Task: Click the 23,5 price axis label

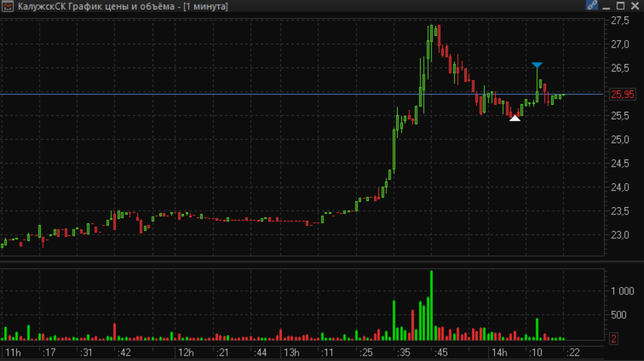Action: [x=620, y=211]
